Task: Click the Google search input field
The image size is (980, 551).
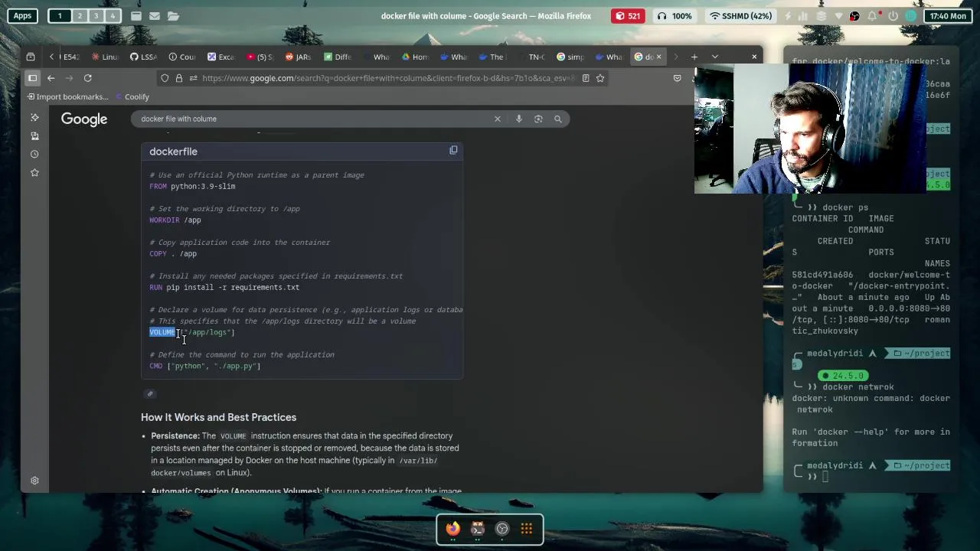Action: [x=314, y=119]
